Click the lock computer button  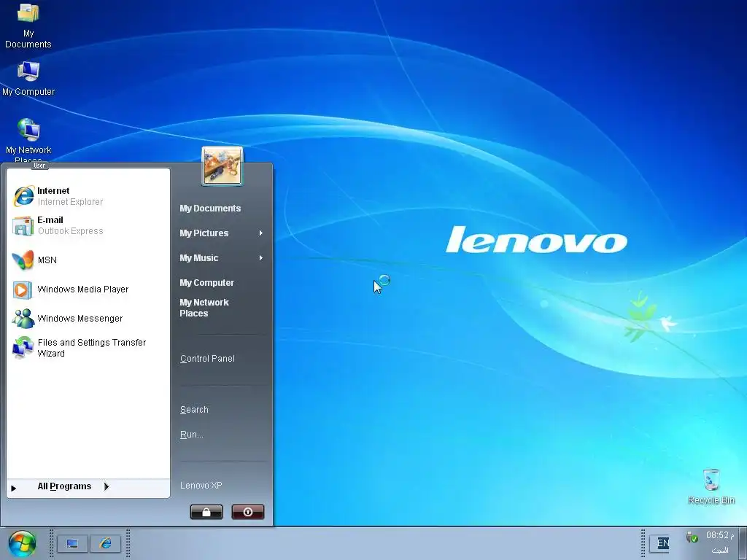pyautogui.click(x=206, y=512)
